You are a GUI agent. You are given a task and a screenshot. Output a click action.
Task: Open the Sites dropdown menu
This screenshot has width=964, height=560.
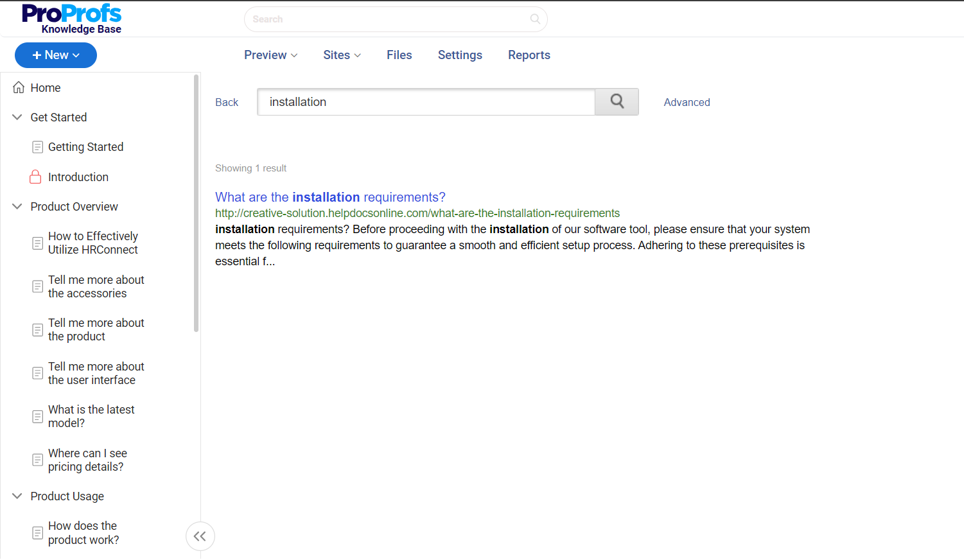(342, 55)
